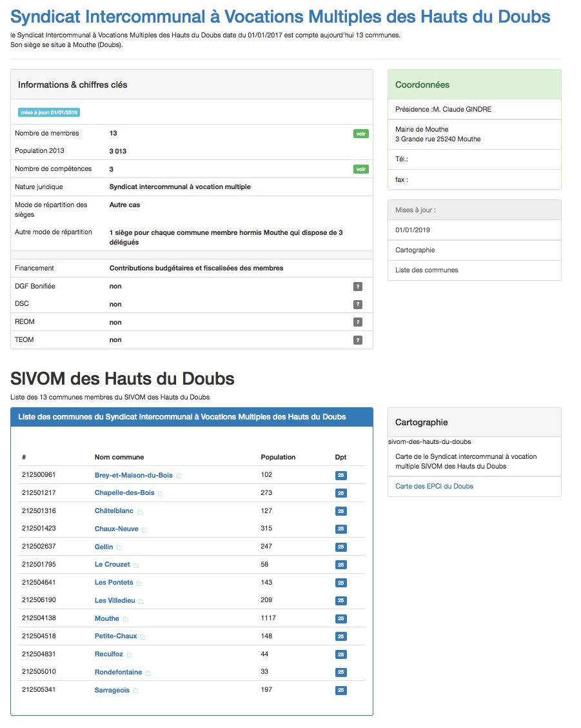The image size is (581, 728).
Task: Open Petite-Chaux commune link
Action: pyautogui.click(x=115, y=636)
